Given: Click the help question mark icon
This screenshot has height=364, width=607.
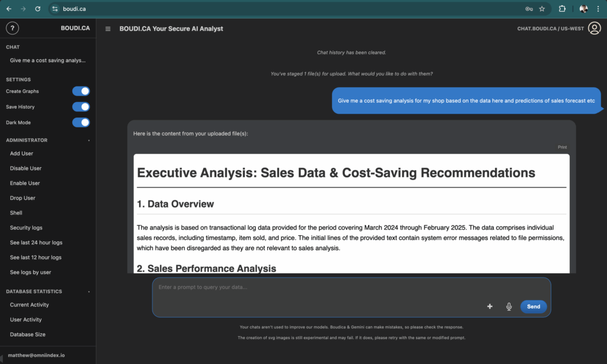Looking at the screenshot, I should (x=12, y=28).
